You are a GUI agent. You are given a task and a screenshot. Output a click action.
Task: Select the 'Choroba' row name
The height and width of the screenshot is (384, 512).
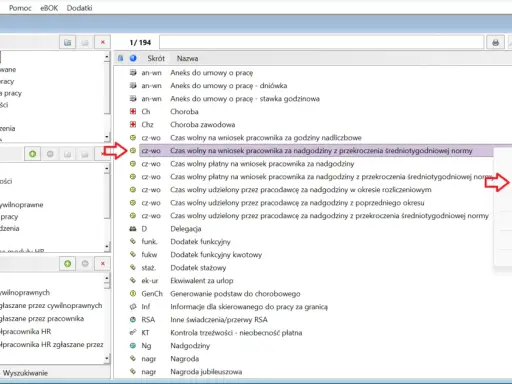click(x=184, y=111)
